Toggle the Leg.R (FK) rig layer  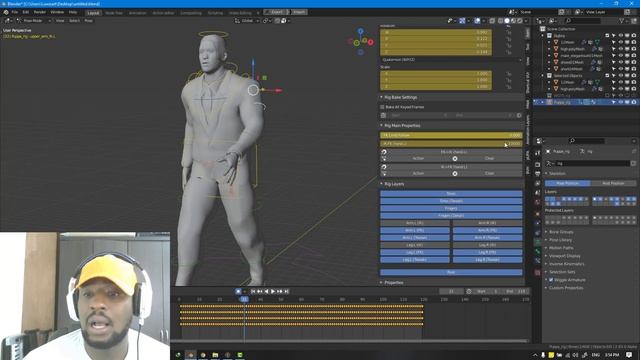487,252
